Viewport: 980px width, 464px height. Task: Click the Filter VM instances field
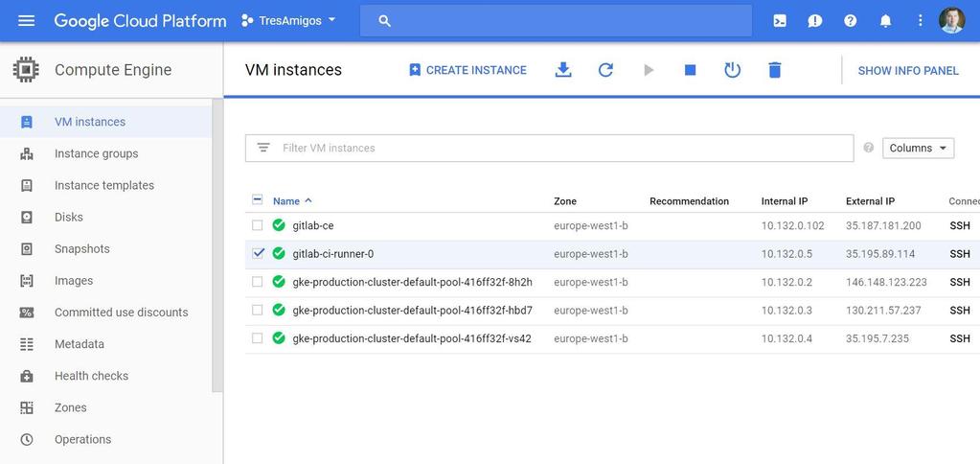point(549,149)
